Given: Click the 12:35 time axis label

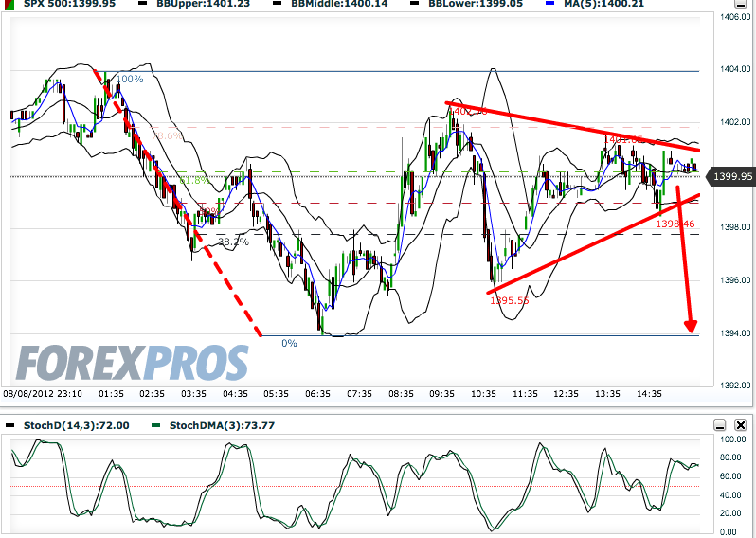Looking at the screenshot, I should [x=566, y=394].
